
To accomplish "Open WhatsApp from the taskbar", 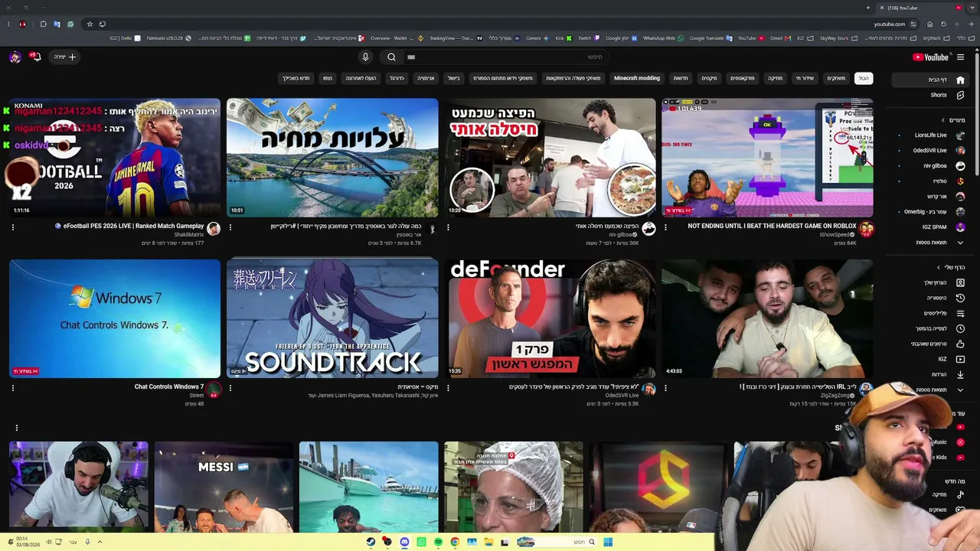I will tap(421, 542).
